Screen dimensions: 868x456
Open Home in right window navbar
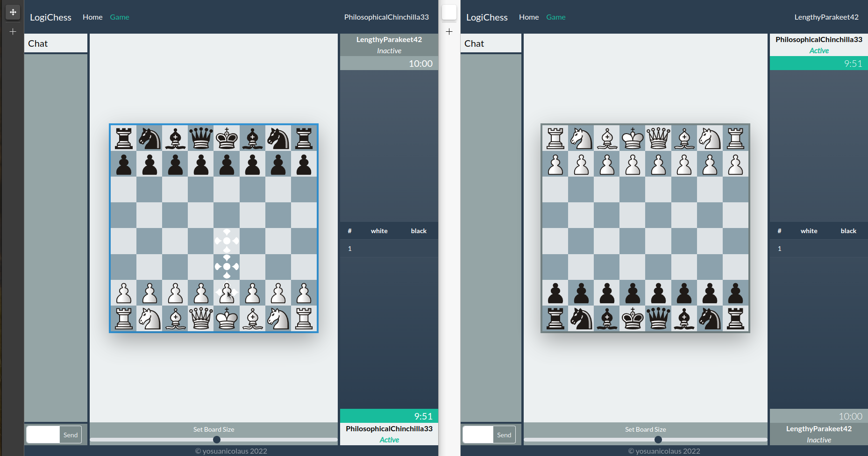coord(529,17)
